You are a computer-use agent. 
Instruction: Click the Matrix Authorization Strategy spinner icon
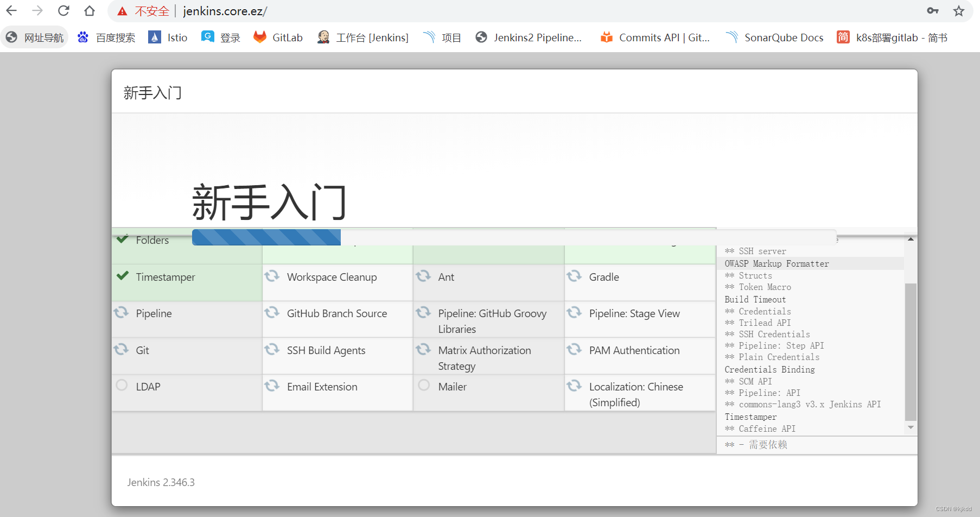pyautogui.click(x=423, y=349)
